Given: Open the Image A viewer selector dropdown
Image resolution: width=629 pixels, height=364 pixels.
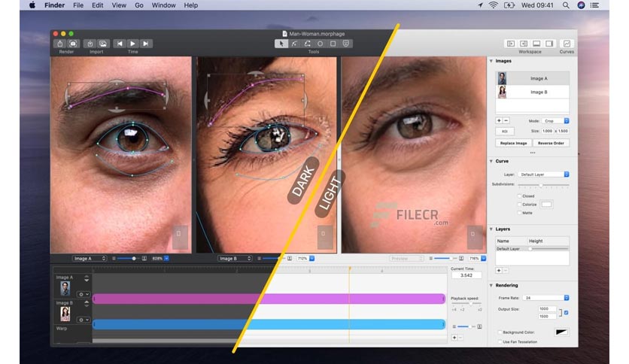Looking at the screenshot, I should [90, 259].
